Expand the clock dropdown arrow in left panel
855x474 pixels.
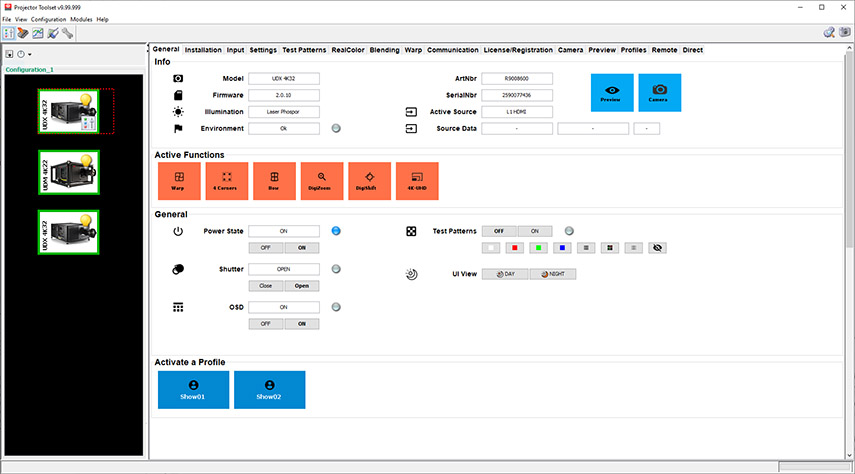30,53
